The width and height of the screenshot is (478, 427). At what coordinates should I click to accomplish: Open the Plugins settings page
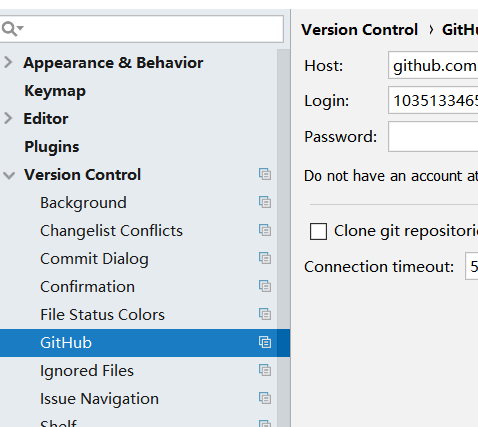(52, 147)
